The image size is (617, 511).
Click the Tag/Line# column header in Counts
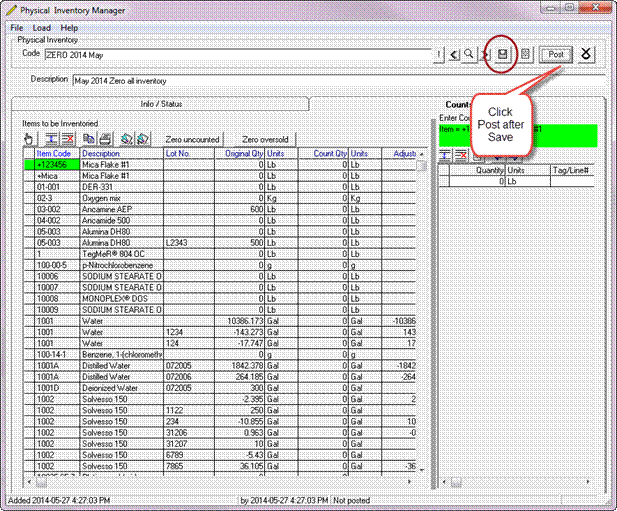[x=571, y=170]
